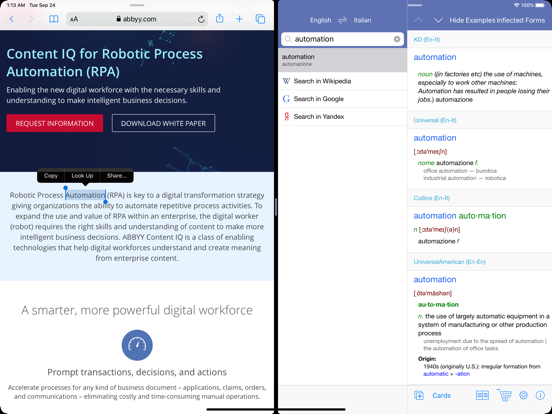This screenshot has height=414, width=552.
Task: Open the AA reader view menu
Action: [x=74, y=19]
